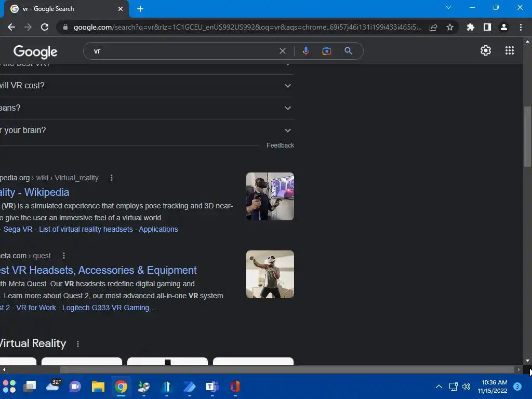The width and height of the screenshot is (532, 399).
Task: Submit search with magnifier icon
Action: point(348,51)
